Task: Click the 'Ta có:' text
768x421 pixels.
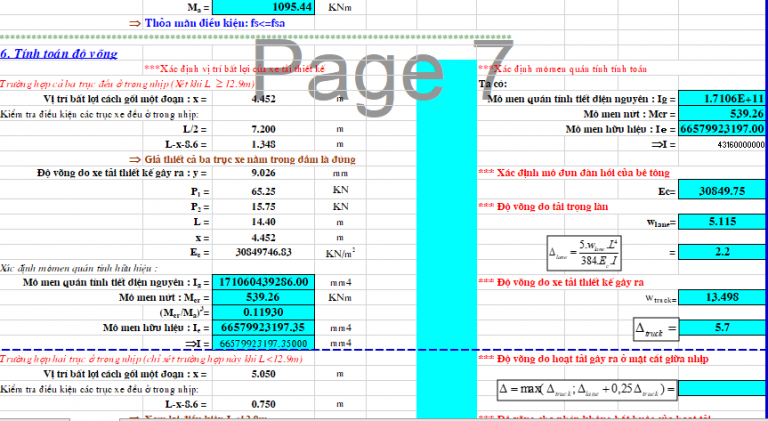Action: [x=493, y=84]
